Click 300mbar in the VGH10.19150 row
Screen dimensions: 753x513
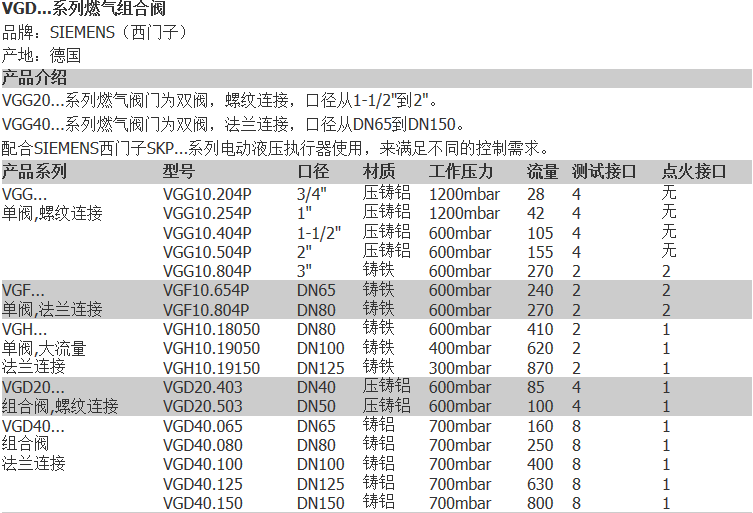(460, 368)
